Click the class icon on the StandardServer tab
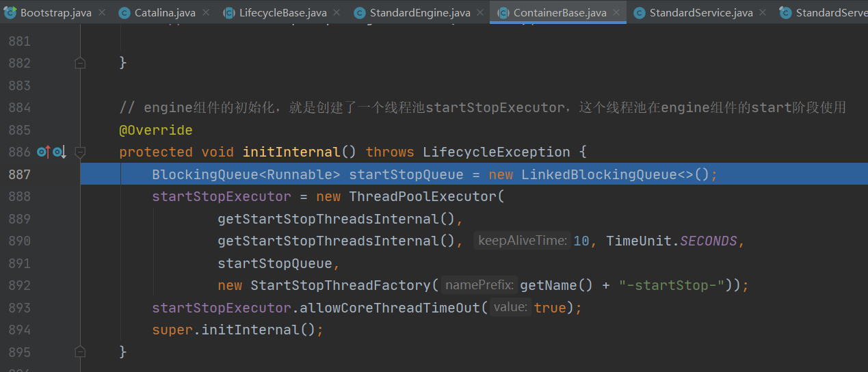868x372 pixels. click(x=785, y=12)
